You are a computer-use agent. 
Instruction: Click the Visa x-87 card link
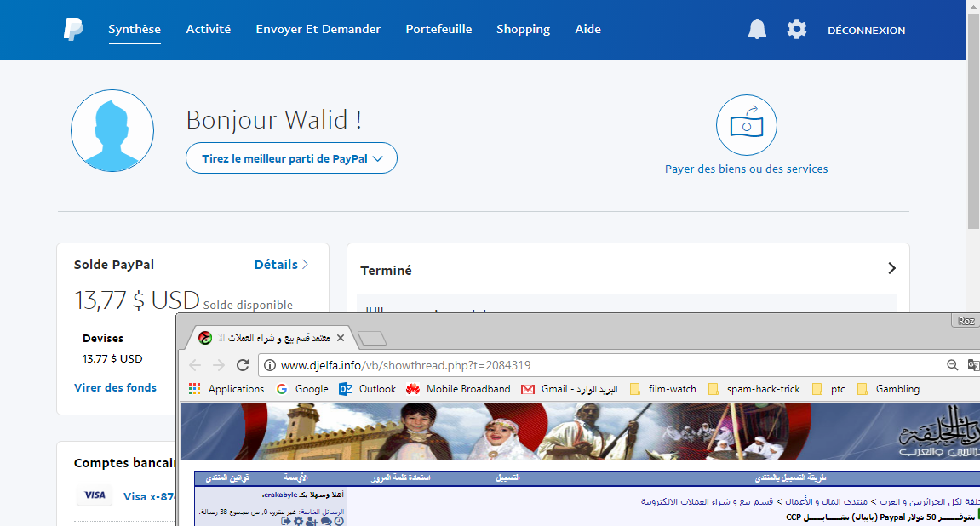(150, 497)
